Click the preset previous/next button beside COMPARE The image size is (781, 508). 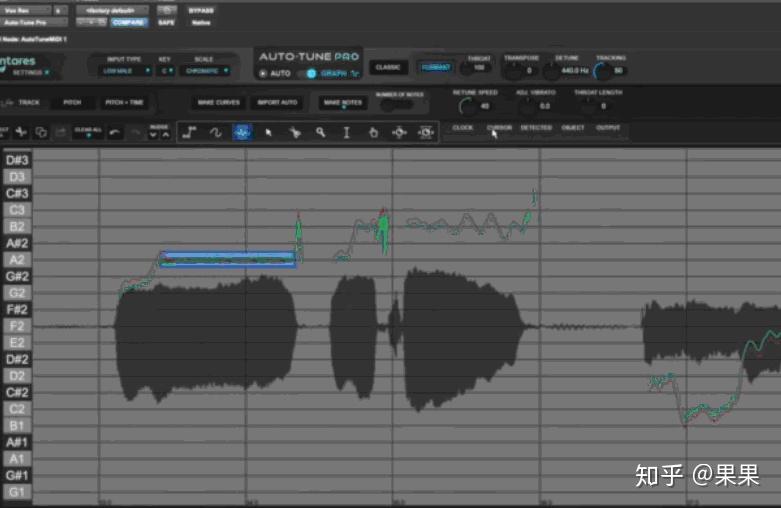(x=92, y=22)
